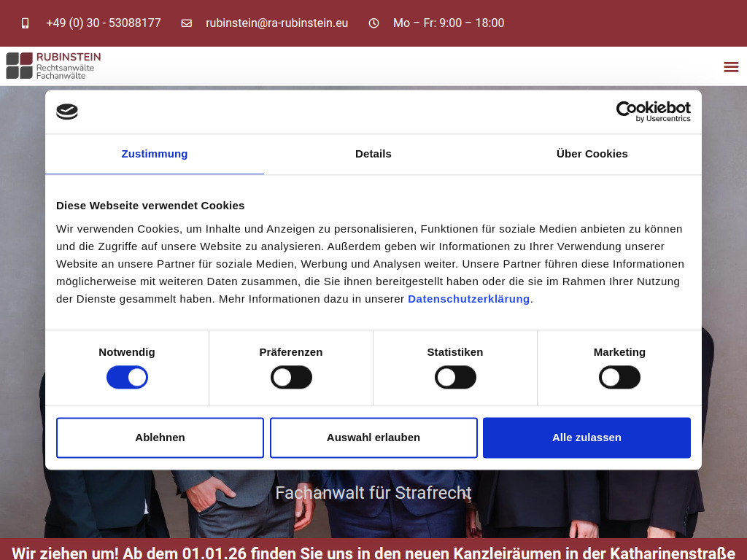747x560 pixels.
Task: Click the clock icon beside opening hours
Action: point(373,23)
